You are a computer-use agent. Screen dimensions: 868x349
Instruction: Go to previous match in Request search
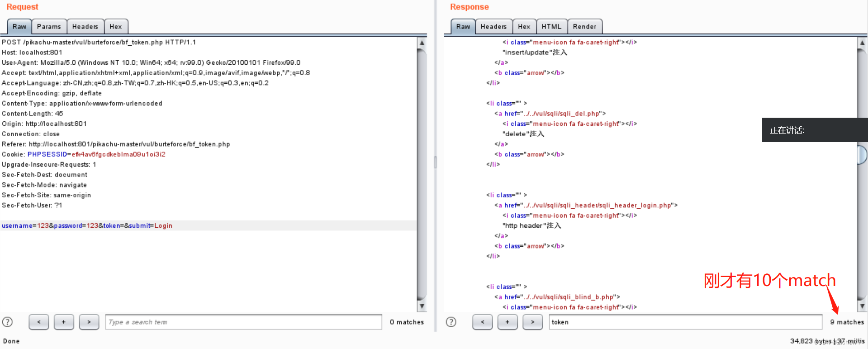point(39,322)
